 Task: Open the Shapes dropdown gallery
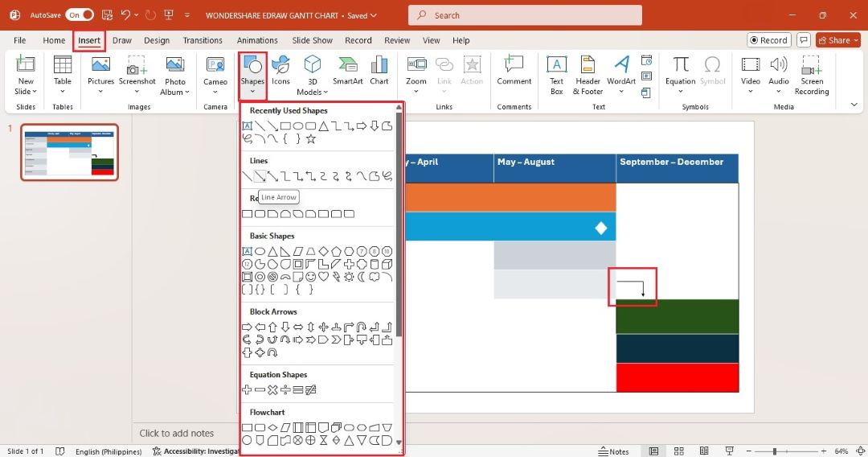coord(252,76)
